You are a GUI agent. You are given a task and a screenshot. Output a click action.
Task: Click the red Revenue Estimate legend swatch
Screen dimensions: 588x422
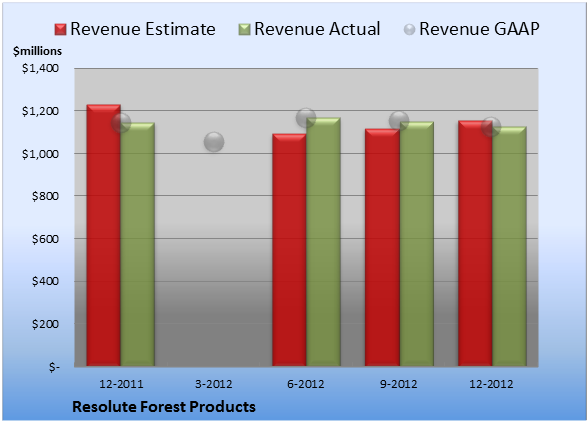(60, 30)
